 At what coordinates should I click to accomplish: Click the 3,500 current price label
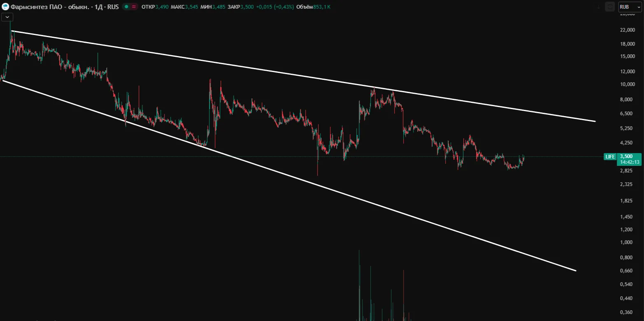[x=626, y=156]
